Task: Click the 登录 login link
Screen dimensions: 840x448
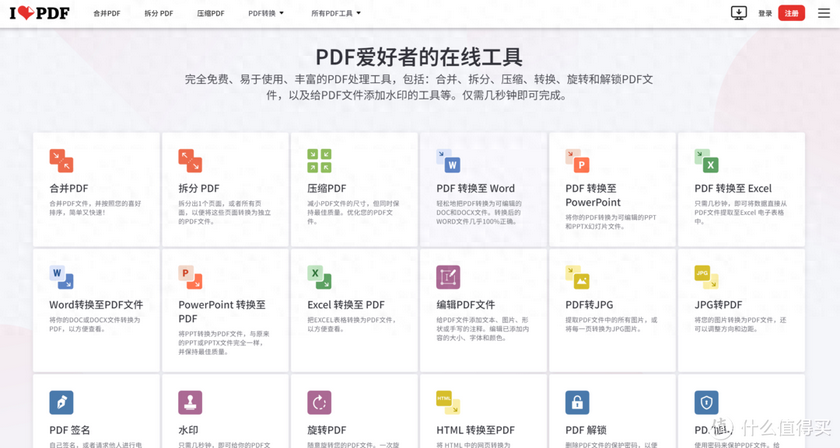Action: click(x=765, y=13)
